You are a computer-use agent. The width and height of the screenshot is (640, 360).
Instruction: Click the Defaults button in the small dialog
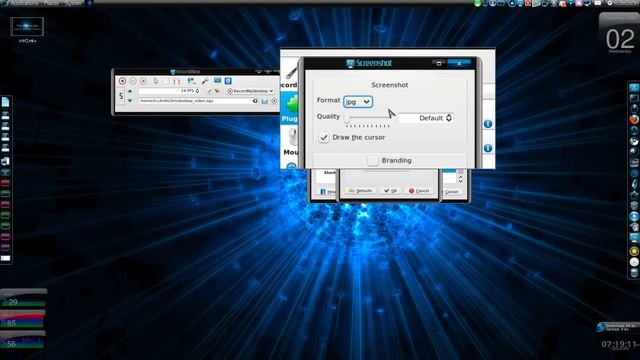click(360, 191)
